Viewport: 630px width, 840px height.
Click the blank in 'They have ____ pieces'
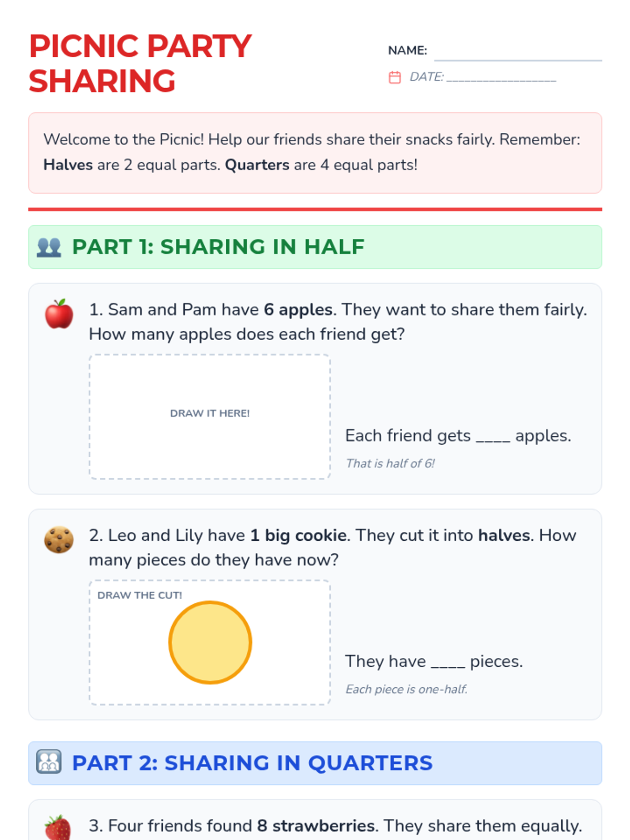click(x=448, y=663)
